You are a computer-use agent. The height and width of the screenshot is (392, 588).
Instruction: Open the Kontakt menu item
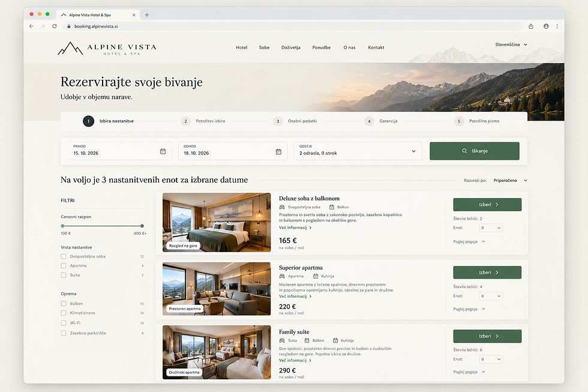pyautogui.click(x=376, y=47)
